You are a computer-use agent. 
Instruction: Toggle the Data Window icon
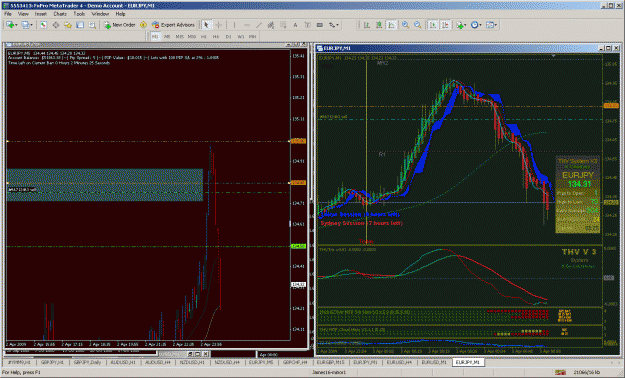point(55,25)
